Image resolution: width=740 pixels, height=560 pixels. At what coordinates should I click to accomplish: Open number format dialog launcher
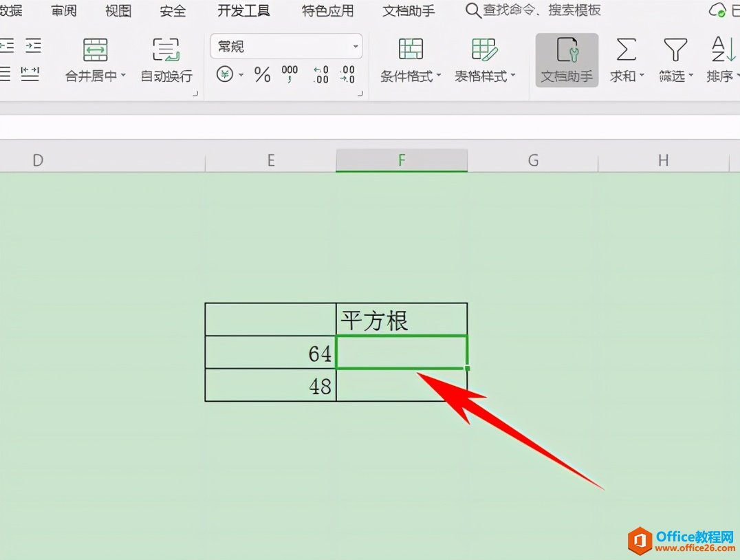[360, 94]
